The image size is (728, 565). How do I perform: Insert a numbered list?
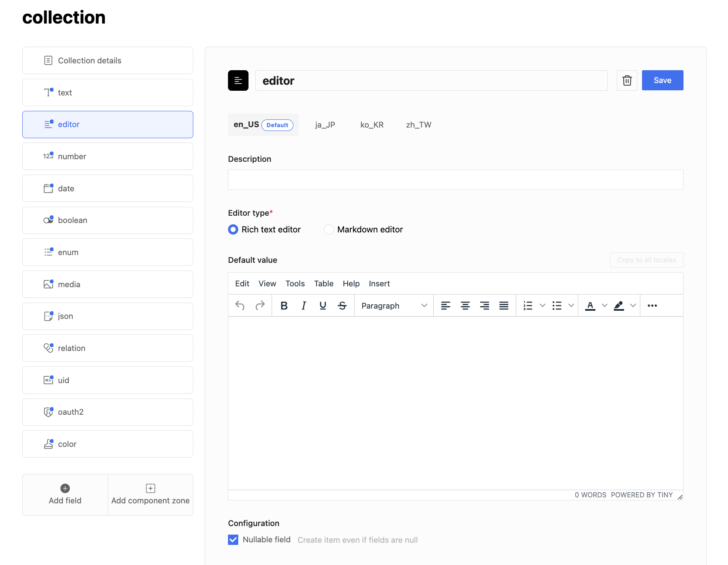[528, 306]
